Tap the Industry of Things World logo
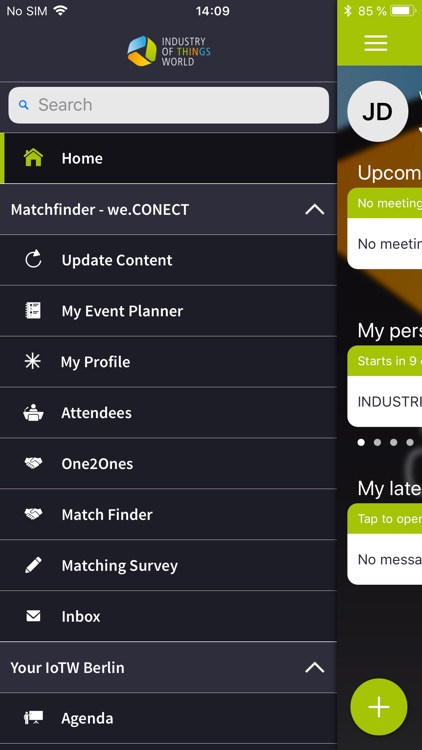422x750 pixels. pos(168,51)
